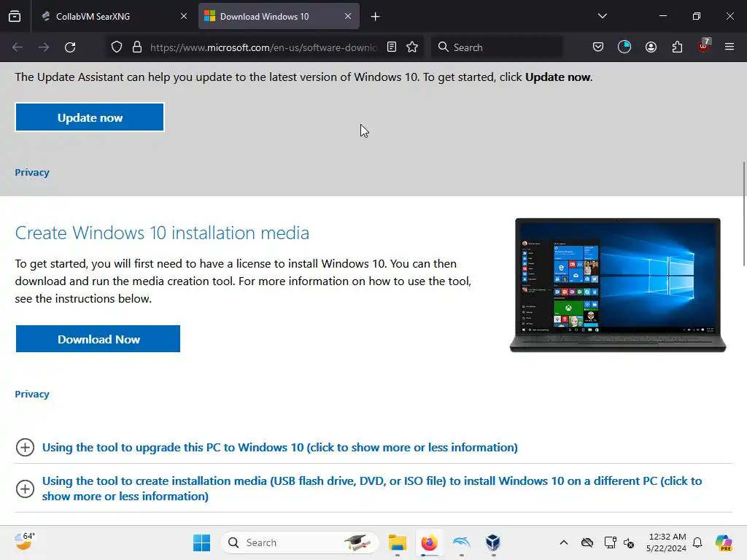This screenshot has width=747, height=560.
Task: Expand create installation media circled-plus icon
Action: (x=26, y=489)
